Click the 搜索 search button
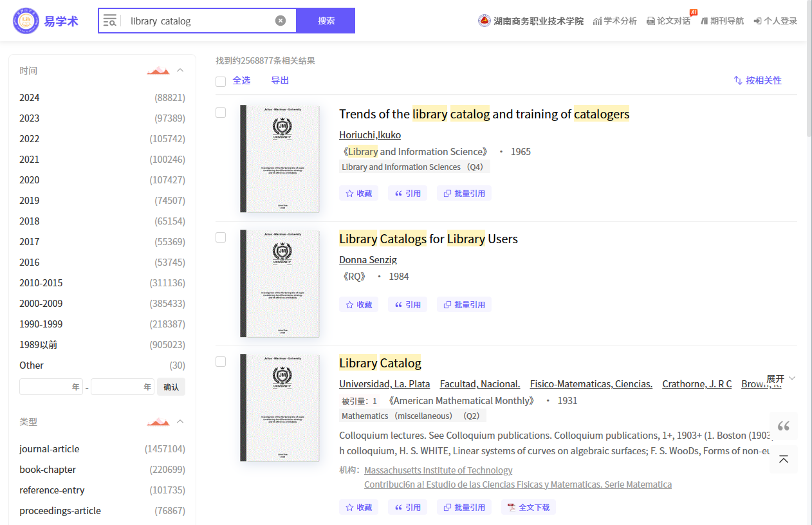The height and width of the screenshot is (525, 812). pos(326,21)
